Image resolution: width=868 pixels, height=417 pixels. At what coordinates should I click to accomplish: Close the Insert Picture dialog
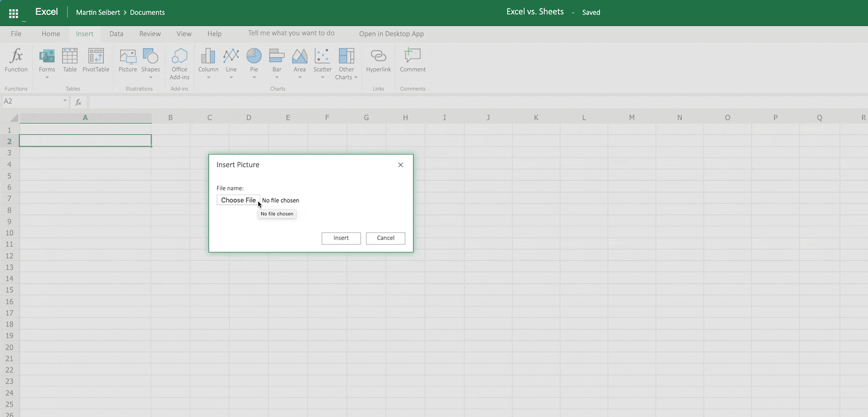click(x=400, y=165)
